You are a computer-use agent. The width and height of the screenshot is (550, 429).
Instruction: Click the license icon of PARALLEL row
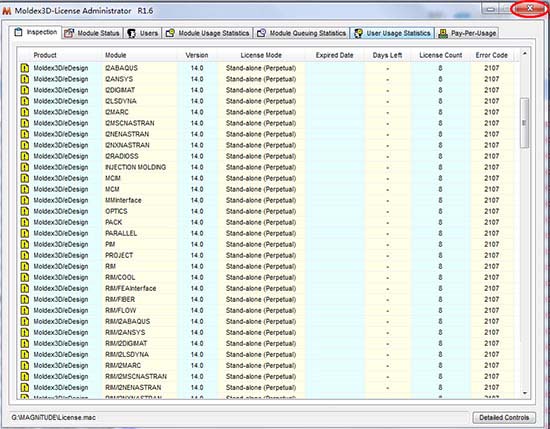[x=25, y=233]
